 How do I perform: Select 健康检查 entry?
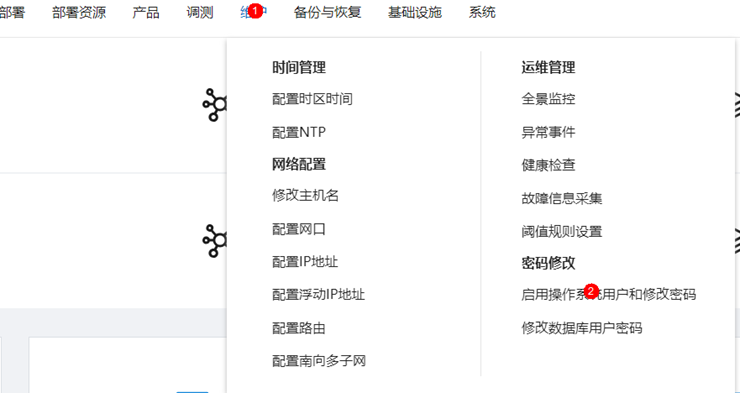548,165
